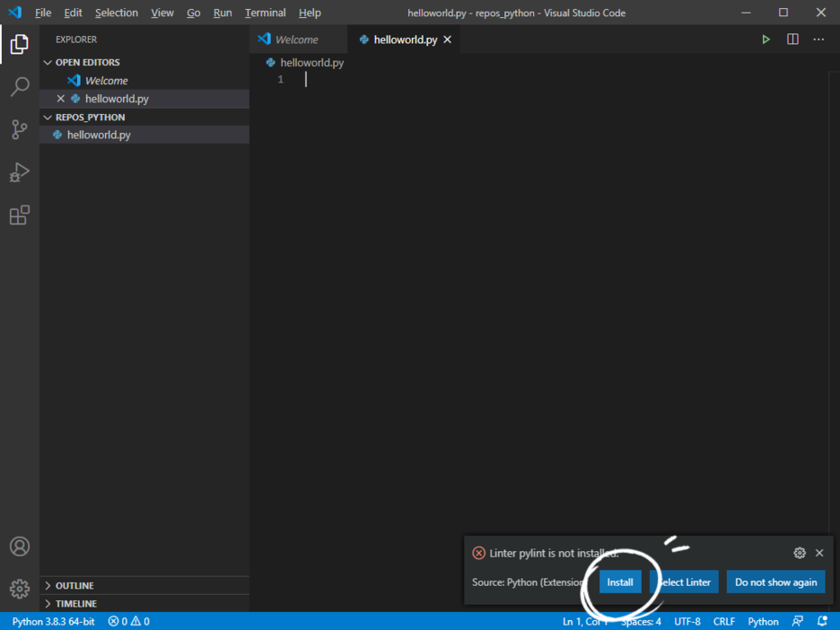Screen dimensions: 840x630
Task: Click the VS Code logo in title bar
Action: pyautogui.click(x=15, y=13)
